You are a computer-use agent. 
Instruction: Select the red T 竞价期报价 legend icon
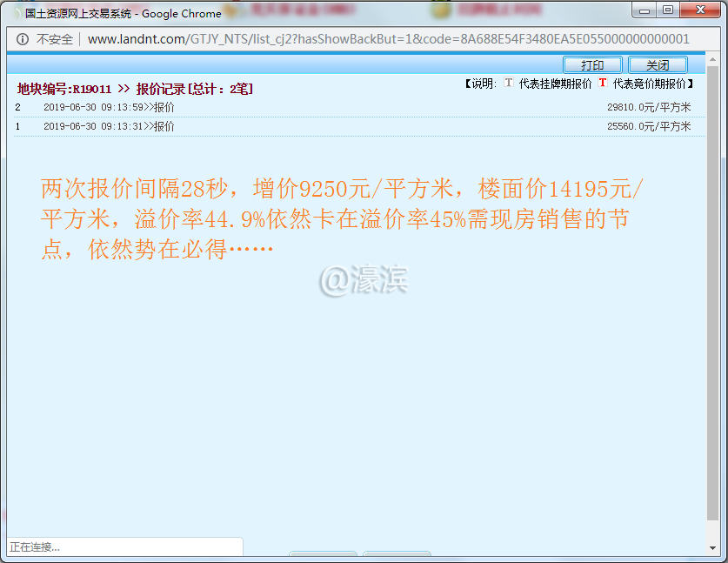pyautogui.click(x=604, y=83)
